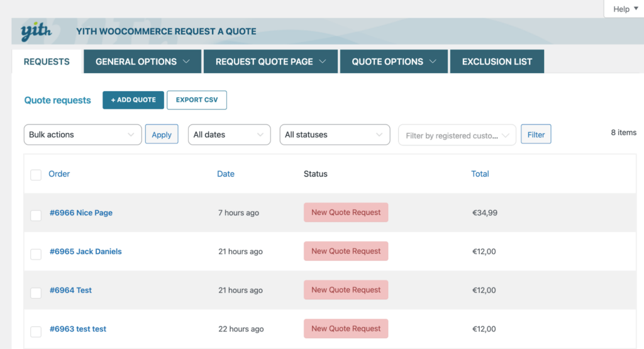Open the General Options tab
Image resolution: width=644 pixels, height=349 pixels.
point(143,62)
